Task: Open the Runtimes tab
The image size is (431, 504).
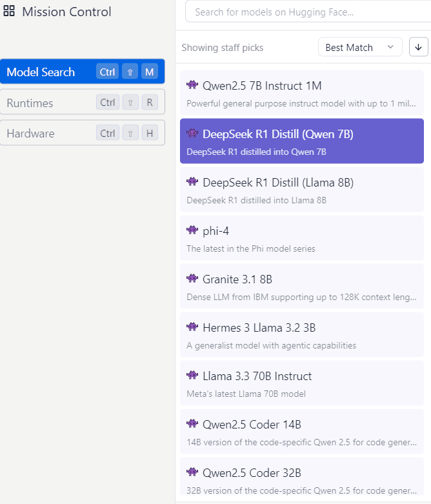Action: pos(83,102)
